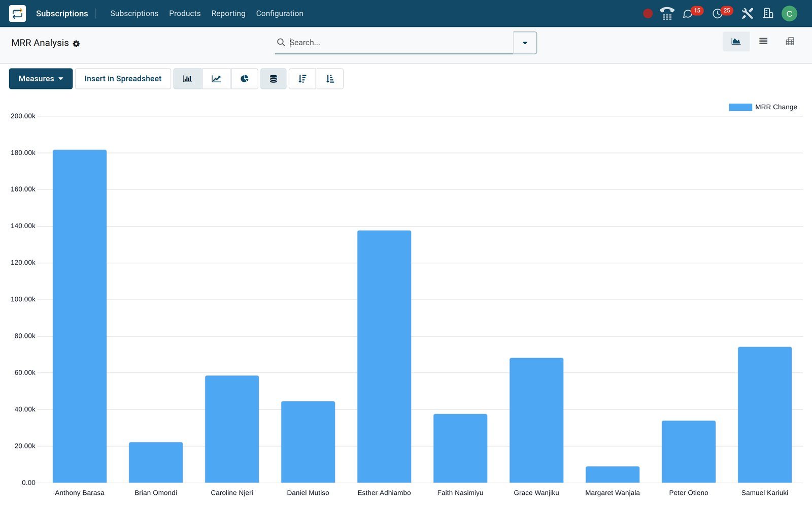Sort bars in ascending order
The height and width of the screenshot is (508, 812).
tap(330, 79)
